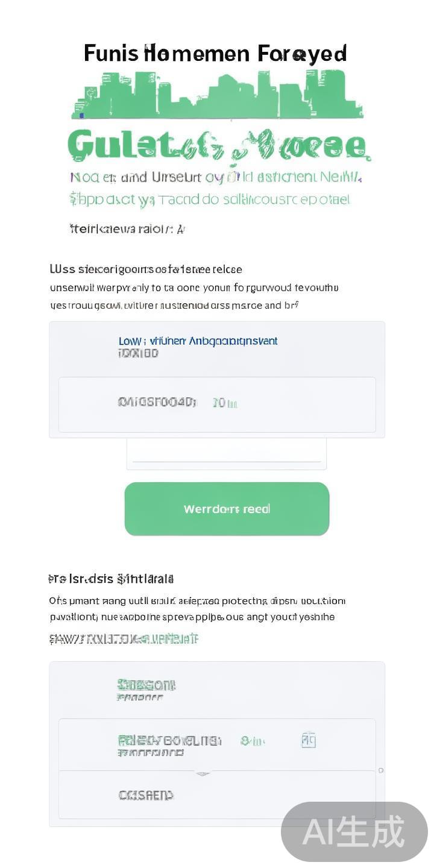The width and height of the screenshot is (434, 868).
Task: Select the bottom row of the lower card
Action: (217, 795)
